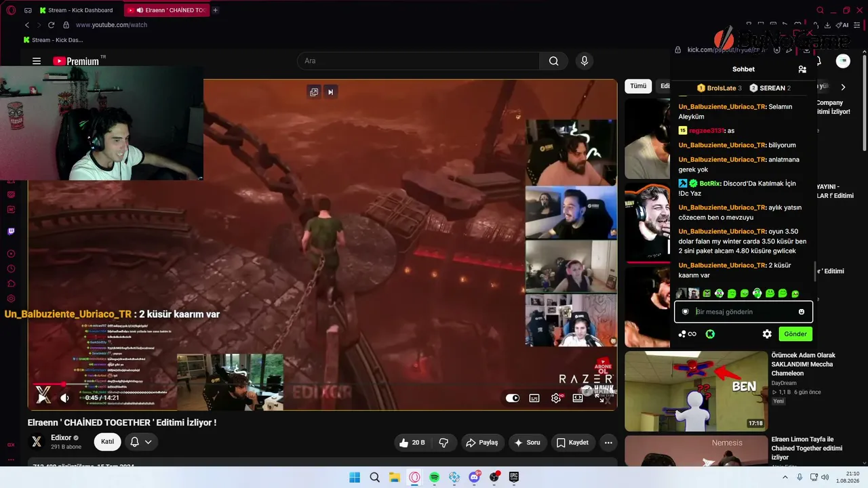
Task: Open the Opera menu logo
Action: point(11,10)
